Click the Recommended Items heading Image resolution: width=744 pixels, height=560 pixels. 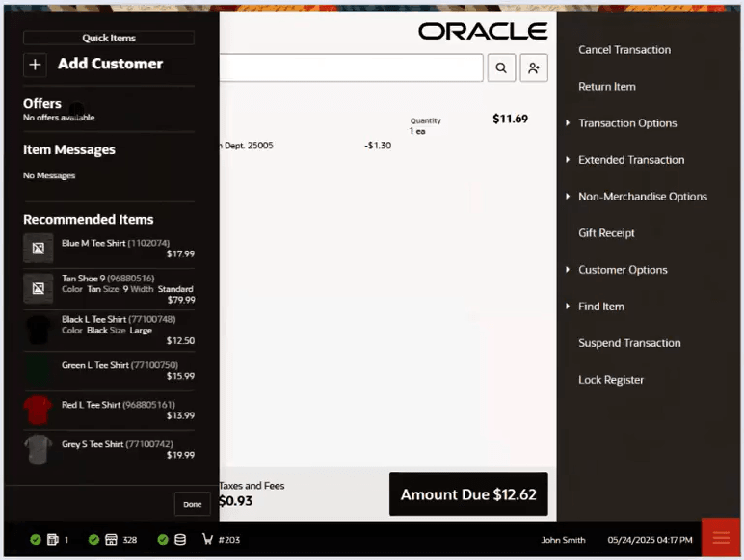89,219
